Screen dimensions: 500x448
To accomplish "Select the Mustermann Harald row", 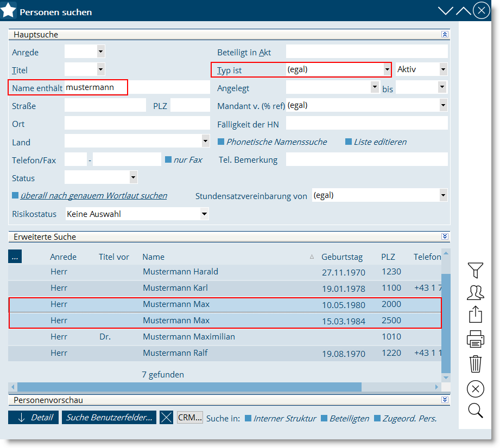I will coord(225,272).
